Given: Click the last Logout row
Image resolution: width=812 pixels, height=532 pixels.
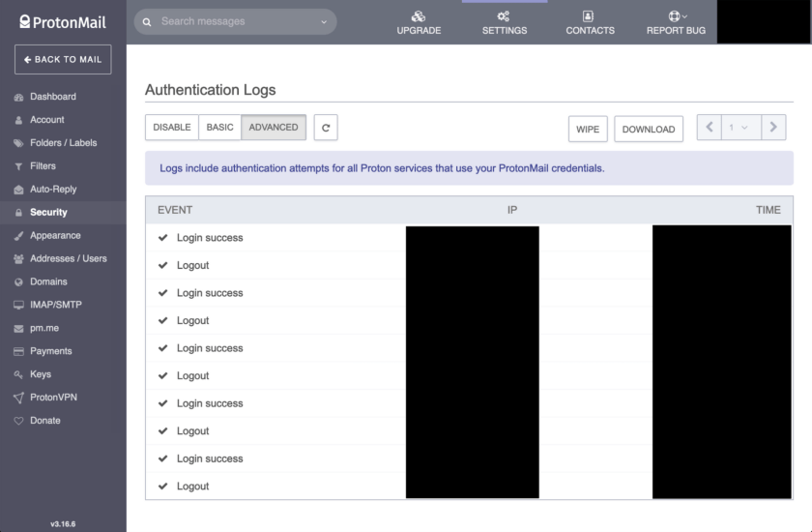Looking at the screenshot, I should (469, 487).
